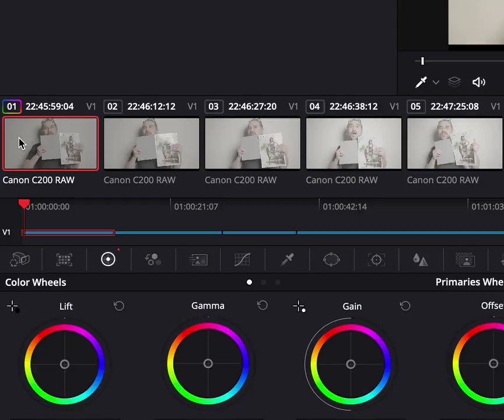
Task: Open the Tracker palette
Action: [x=376, y=260]
